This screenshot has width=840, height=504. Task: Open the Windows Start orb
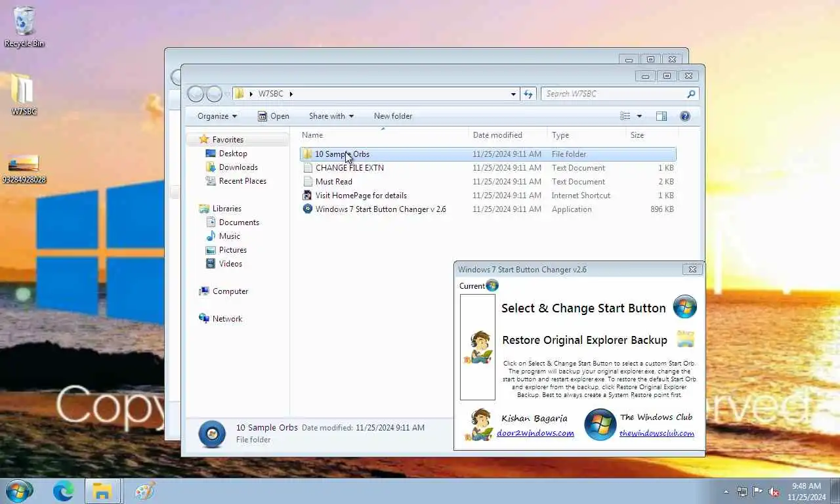[18, 491]
